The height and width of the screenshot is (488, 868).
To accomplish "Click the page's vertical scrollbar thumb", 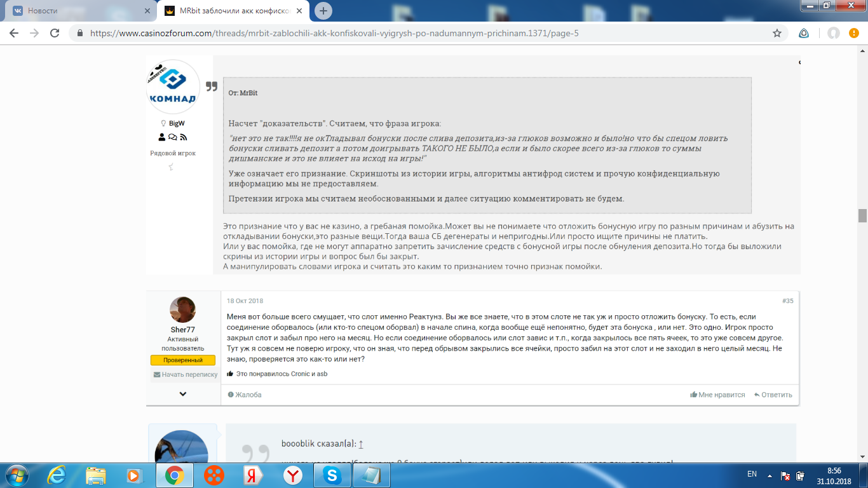I will tap(862, 215).
